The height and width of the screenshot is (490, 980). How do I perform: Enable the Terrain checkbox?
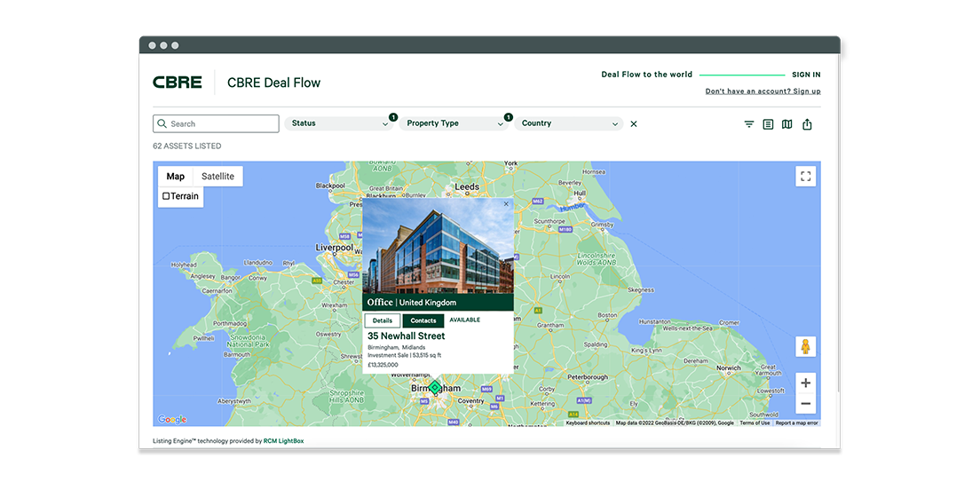point(166,196)
